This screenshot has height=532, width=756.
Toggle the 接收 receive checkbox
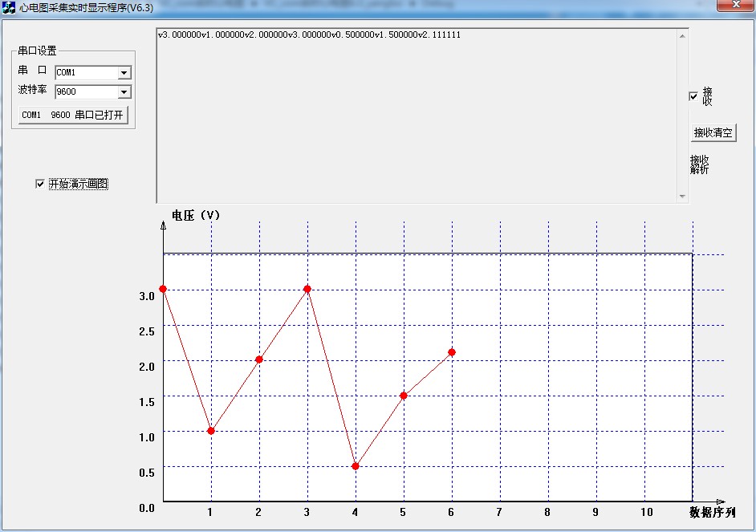click(693, 97)
